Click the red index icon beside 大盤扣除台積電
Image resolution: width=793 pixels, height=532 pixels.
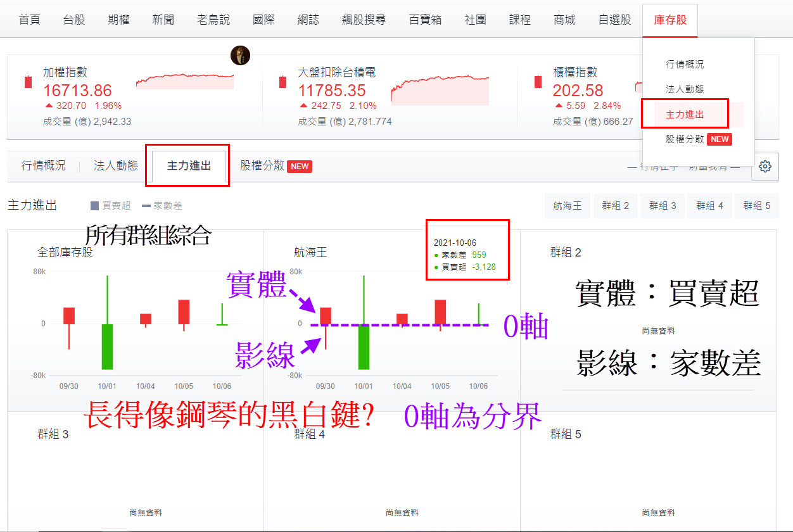click(284, 82)
